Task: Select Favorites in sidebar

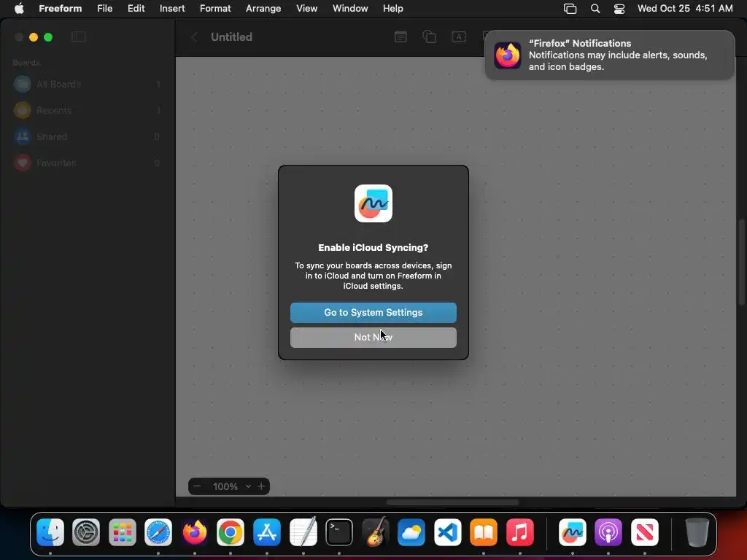Action: pyautogui.click(x=88, y=163)
